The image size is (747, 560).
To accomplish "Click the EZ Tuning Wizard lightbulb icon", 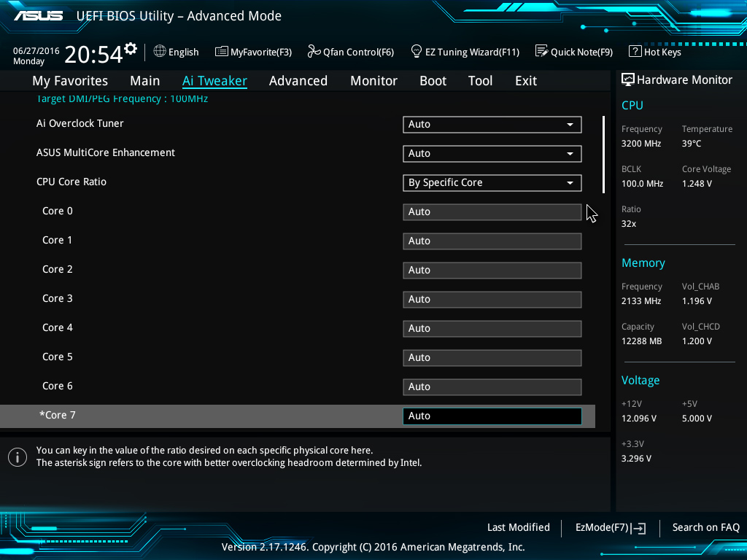I will 417,52.
